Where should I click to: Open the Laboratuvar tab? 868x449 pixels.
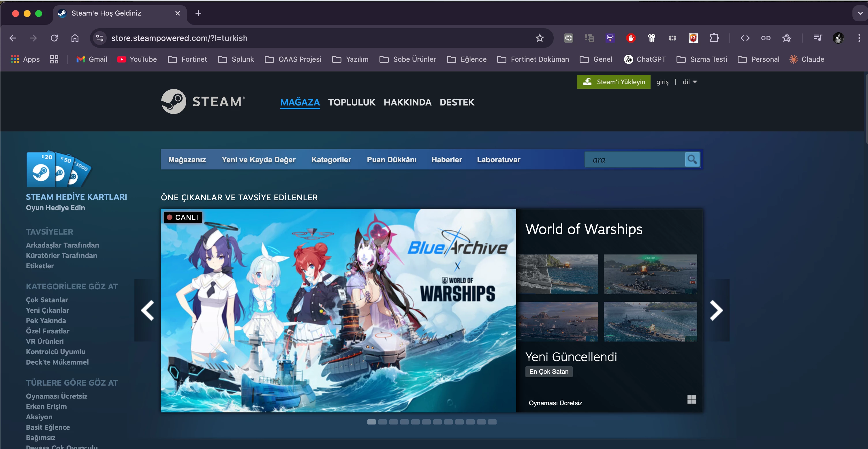[498, 160]
